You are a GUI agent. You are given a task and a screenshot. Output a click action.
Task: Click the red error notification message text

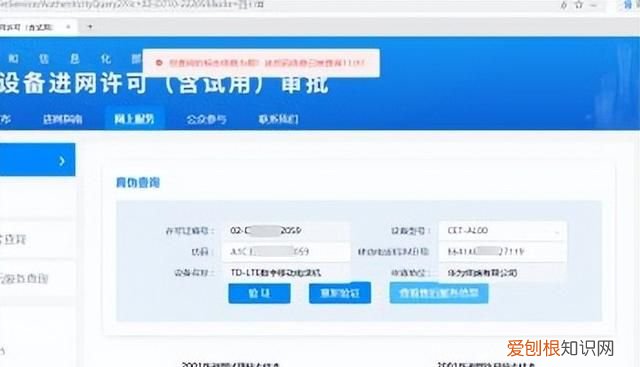click(x=266, y=63)
